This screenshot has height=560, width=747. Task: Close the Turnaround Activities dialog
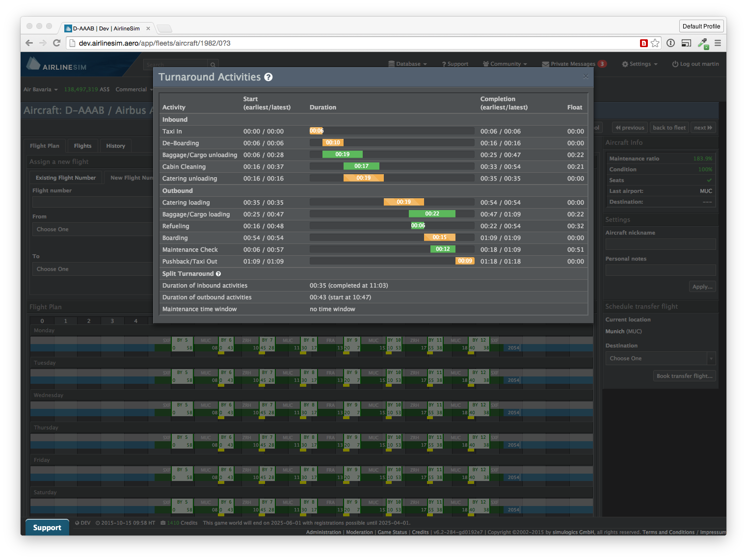pos(585,77)
